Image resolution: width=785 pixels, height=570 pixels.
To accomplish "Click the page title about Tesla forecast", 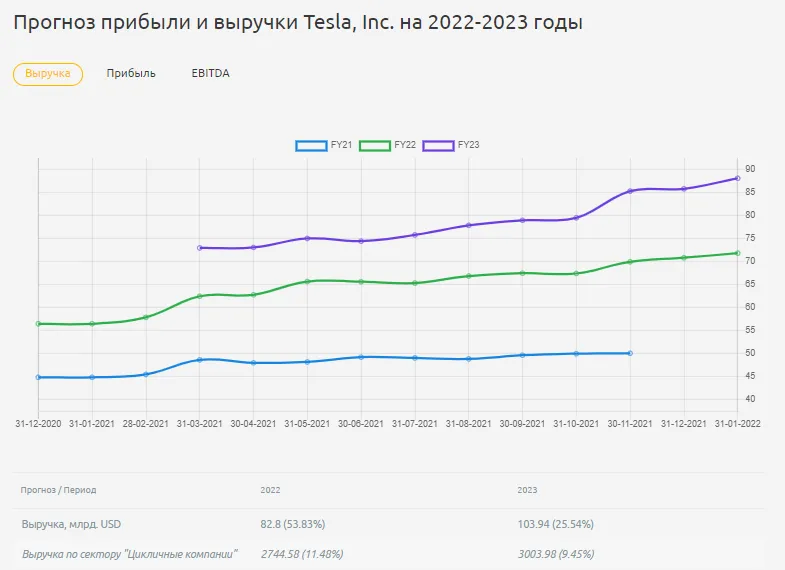I will tap(298, 23).
